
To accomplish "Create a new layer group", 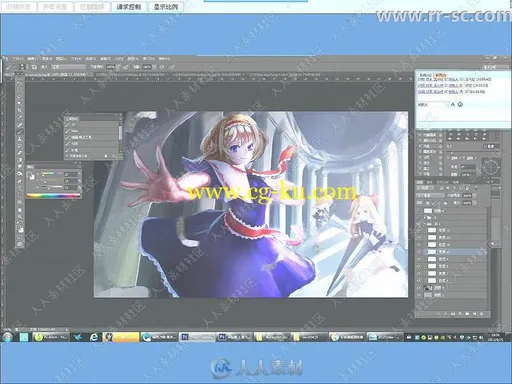I will point(467,314).
